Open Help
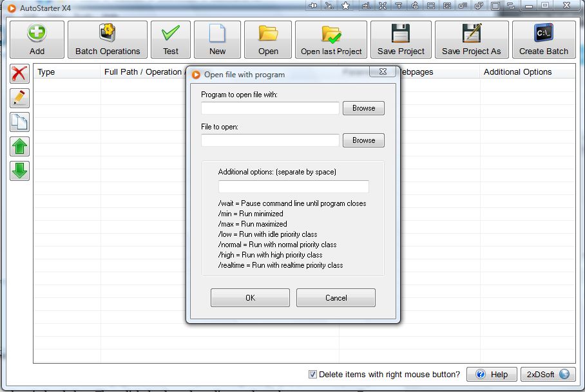Screen dimensions: 585x392 tap(492, 374)
